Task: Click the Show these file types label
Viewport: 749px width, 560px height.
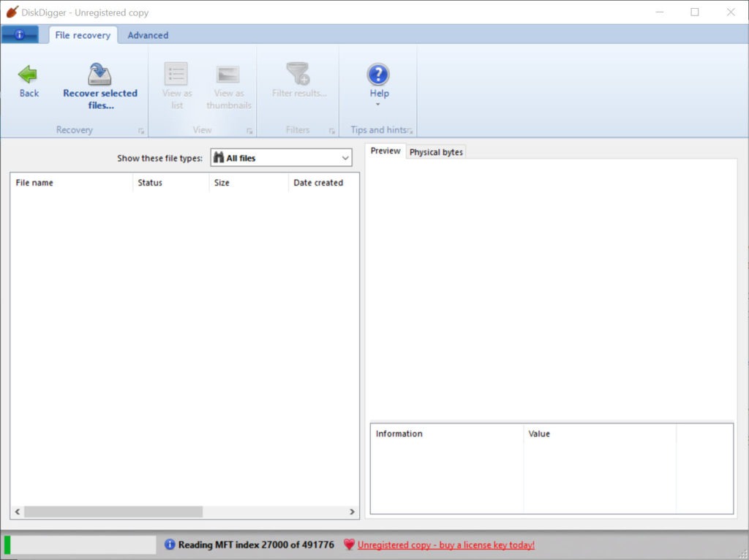Action: pyautogui.click(x=159, y=159)
